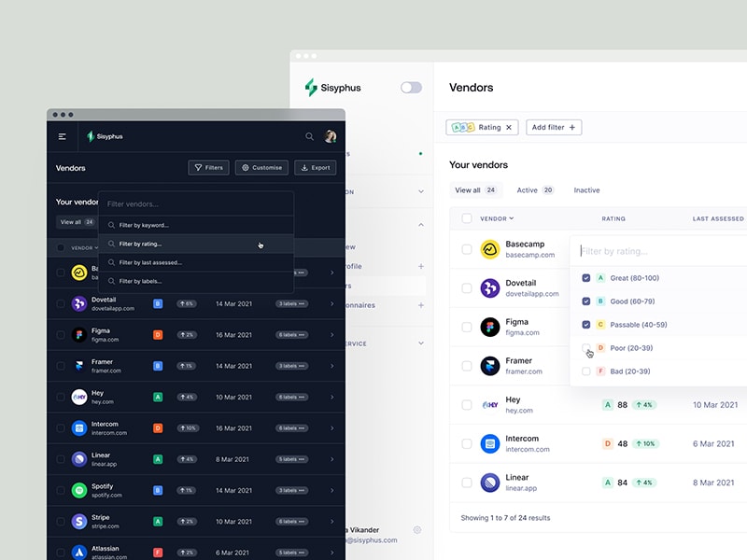Check the Bad rating checkbox
The image size is (747, 560).
[x=586, y=371]
